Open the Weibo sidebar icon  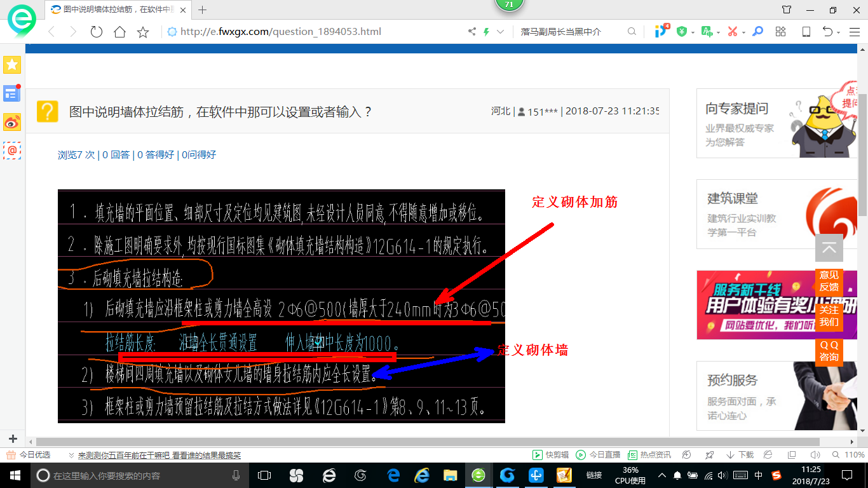(x=12, y=122)
